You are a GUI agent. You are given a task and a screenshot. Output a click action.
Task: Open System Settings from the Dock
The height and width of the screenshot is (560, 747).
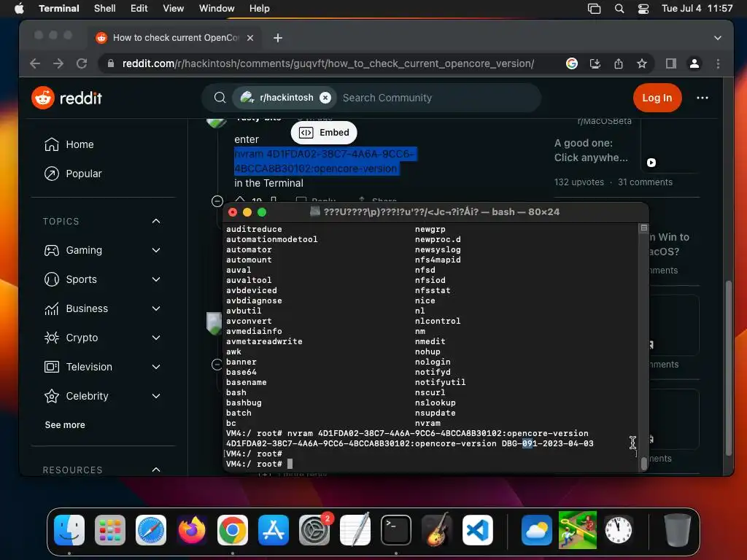pyautogui.click(x=314, y=529)
